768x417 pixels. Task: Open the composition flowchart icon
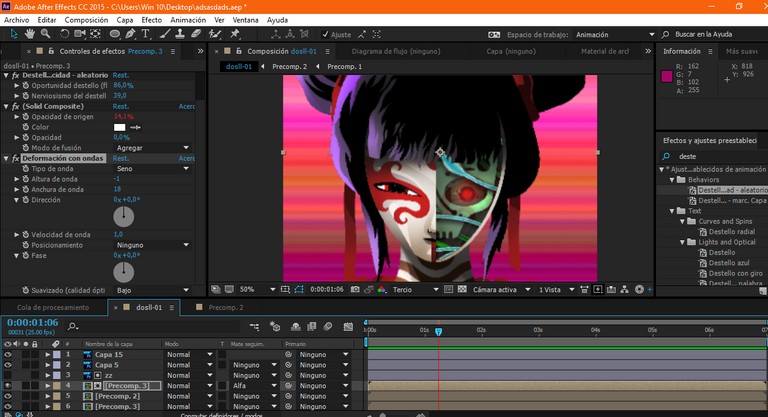pos(624,290)
